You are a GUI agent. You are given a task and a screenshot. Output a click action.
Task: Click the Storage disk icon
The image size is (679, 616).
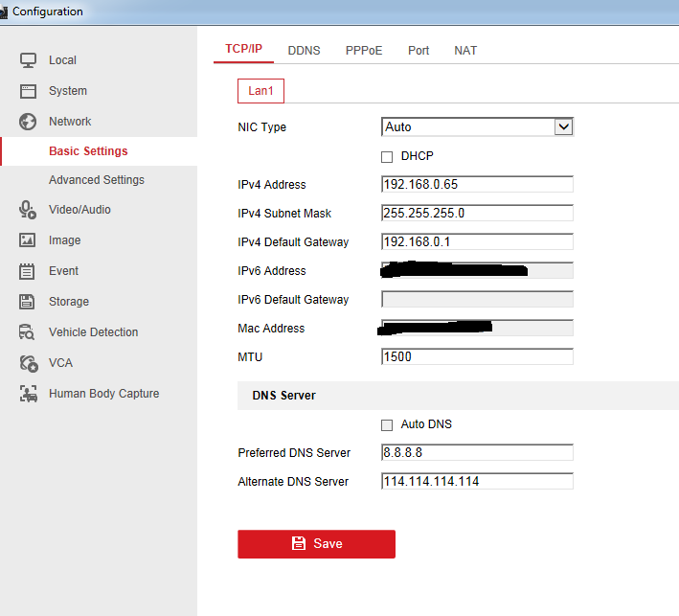(28, 302)
